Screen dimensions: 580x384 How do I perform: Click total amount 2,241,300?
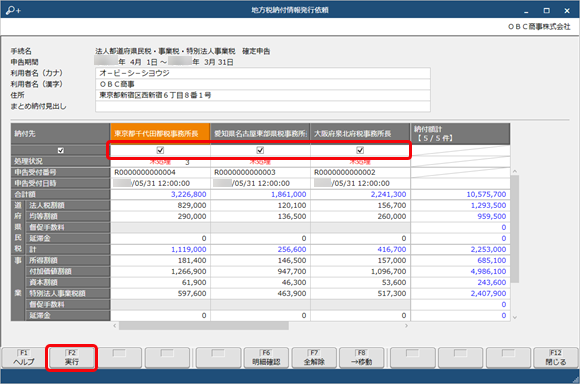pos(388,195)
